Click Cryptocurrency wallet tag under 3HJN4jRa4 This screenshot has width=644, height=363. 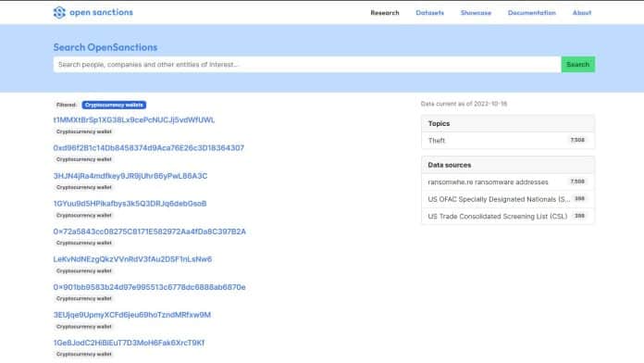84,187
